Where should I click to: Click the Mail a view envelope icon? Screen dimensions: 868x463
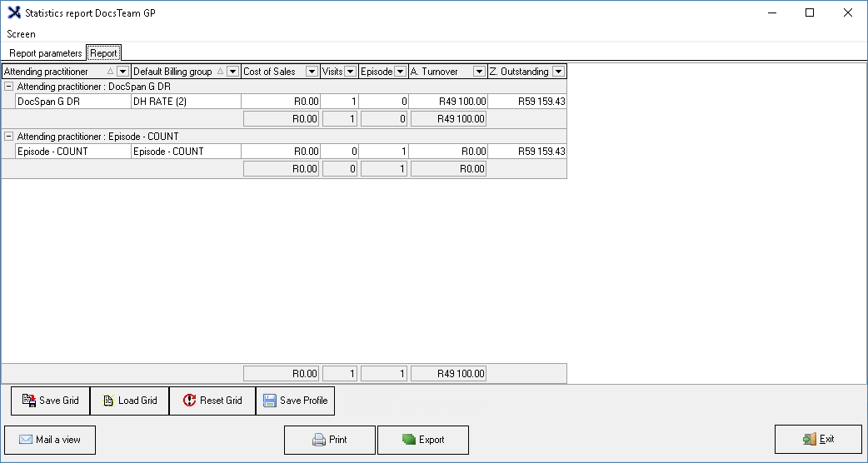(x=26, y=440)
